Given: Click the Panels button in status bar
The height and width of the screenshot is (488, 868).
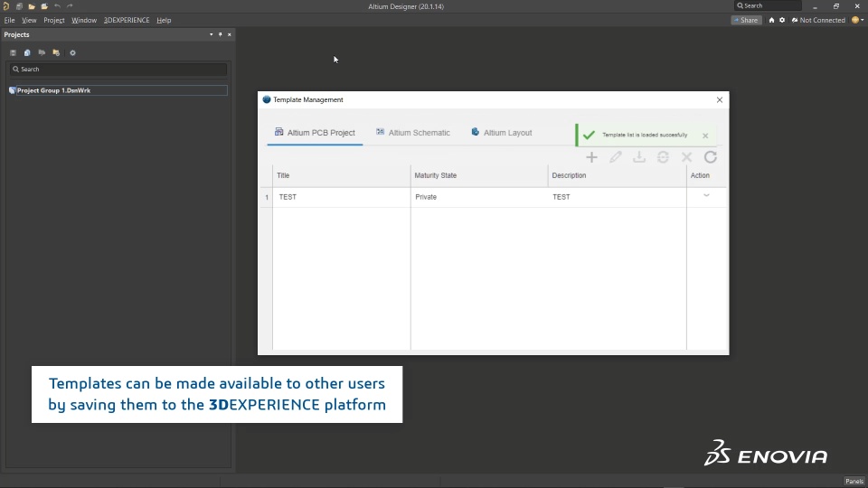Looking at the screenshot, I should 854,481.
